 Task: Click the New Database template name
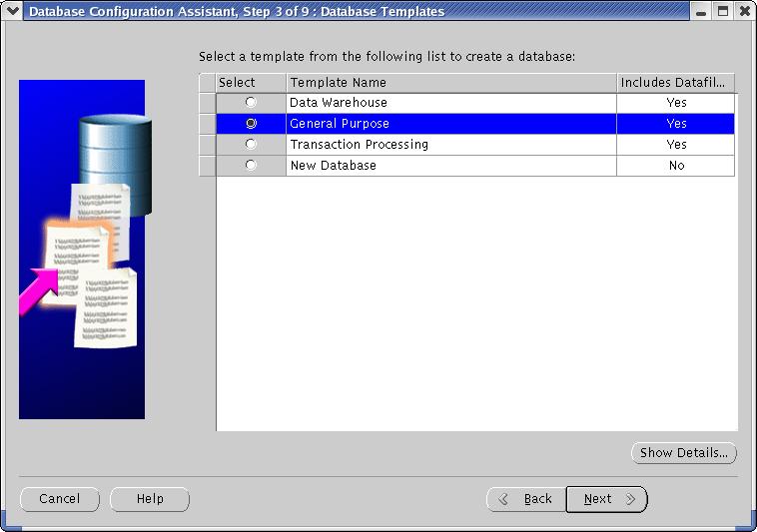pyautogui.click(x=333, y=166)
